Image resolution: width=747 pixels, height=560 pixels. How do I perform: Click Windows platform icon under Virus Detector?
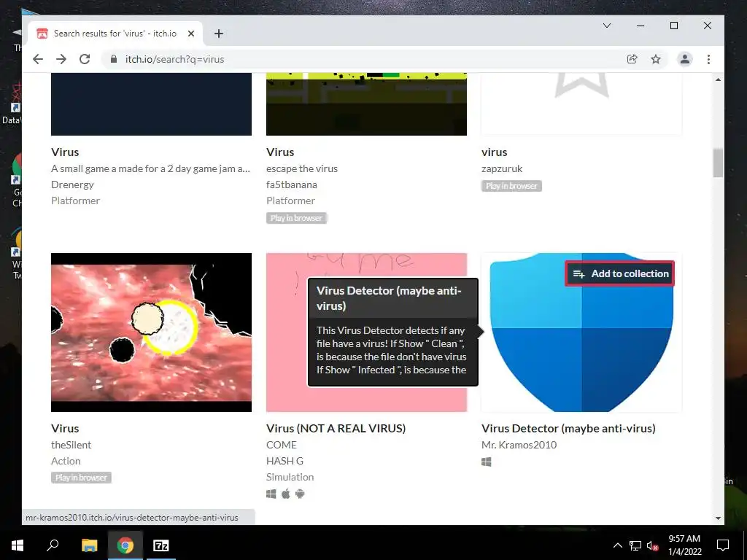[487, 462]
